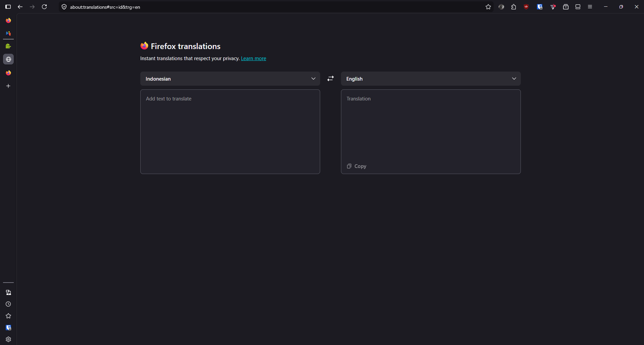Expand the English target language dropdown
The width and height of the screenshot is (644, 345).
pyautogui.click(x=431, y=79)
